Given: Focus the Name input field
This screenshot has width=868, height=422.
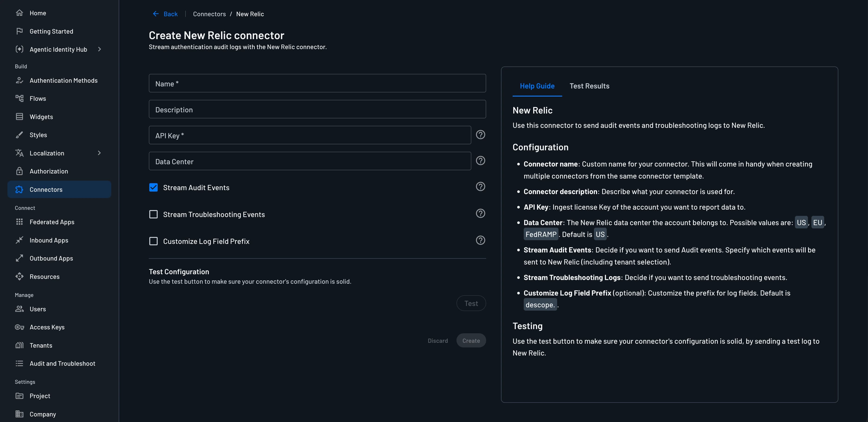Looking at the screenshot, I should (x=317, y=83).
